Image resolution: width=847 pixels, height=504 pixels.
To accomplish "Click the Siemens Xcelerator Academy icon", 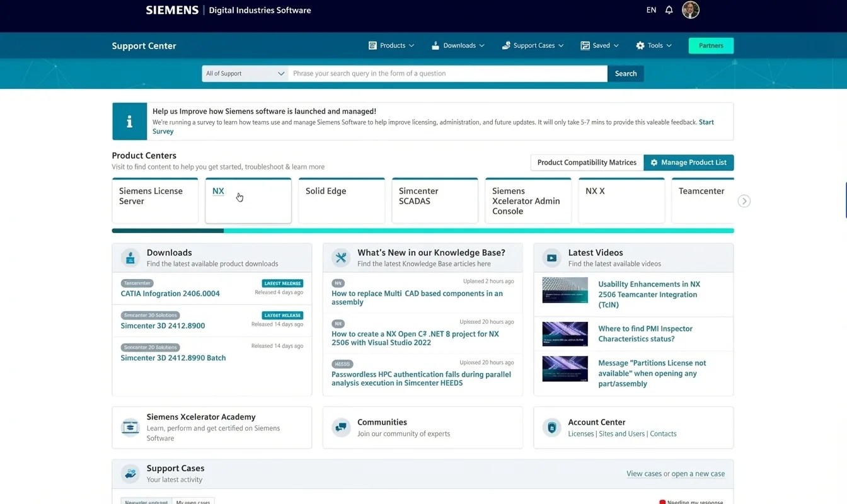I will coord(130,427).
